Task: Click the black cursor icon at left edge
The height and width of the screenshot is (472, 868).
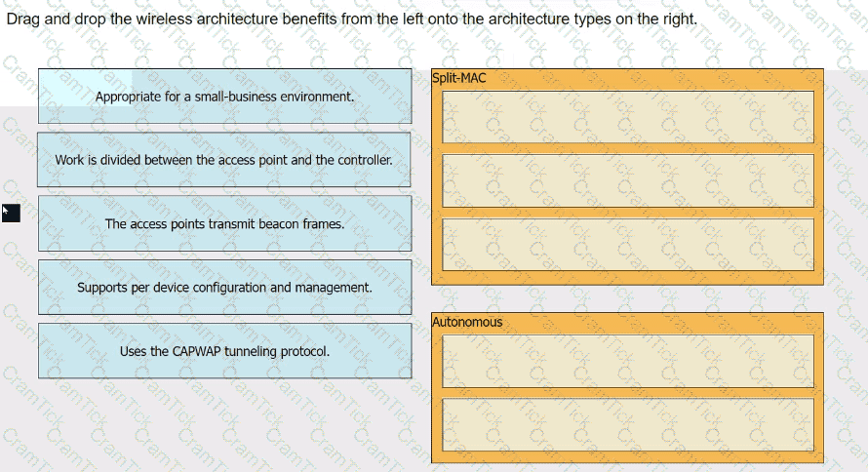Action: coord(11,213)
